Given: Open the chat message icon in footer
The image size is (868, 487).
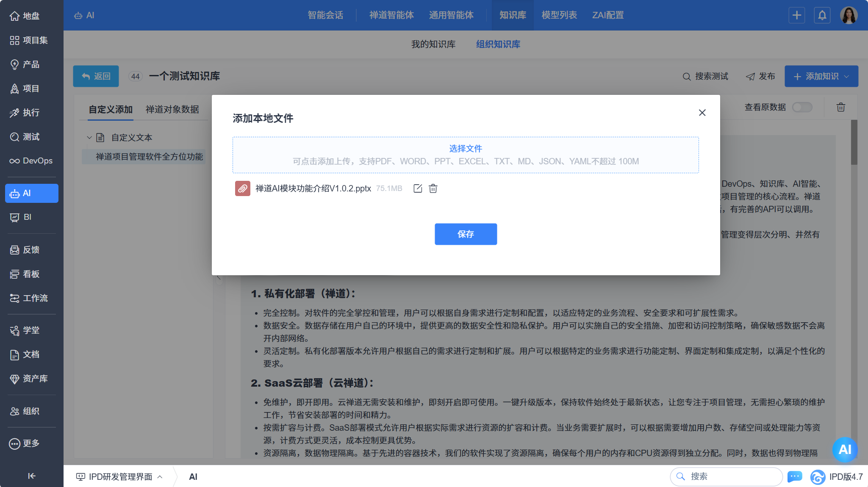Looking at the screenshot, I should tap(794, 476).
